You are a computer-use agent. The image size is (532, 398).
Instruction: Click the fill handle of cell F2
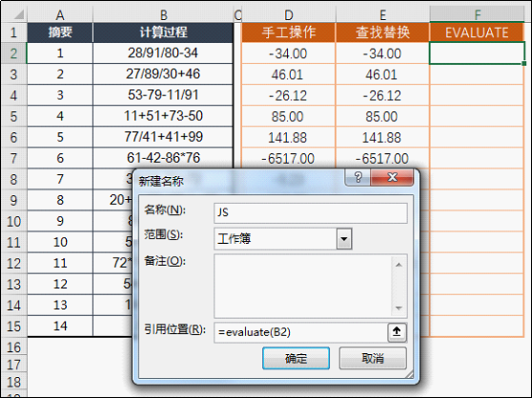tap(524, 63)
